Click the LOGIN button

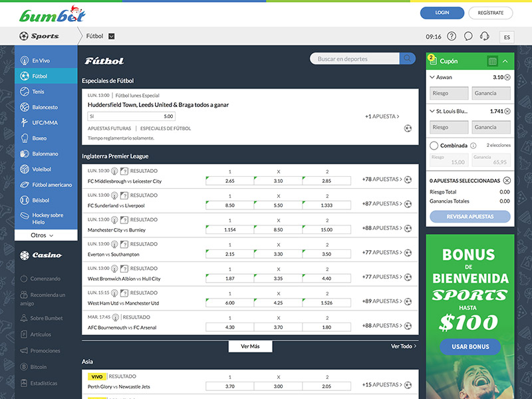[x=442, y=13]
